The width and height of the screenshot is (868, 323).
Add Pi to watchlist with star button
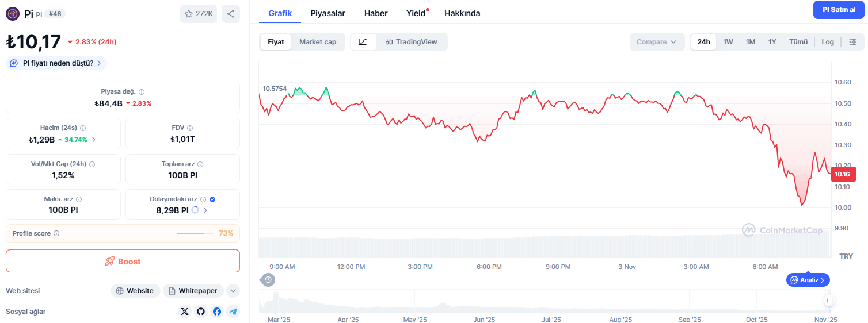tap(198, 14)
